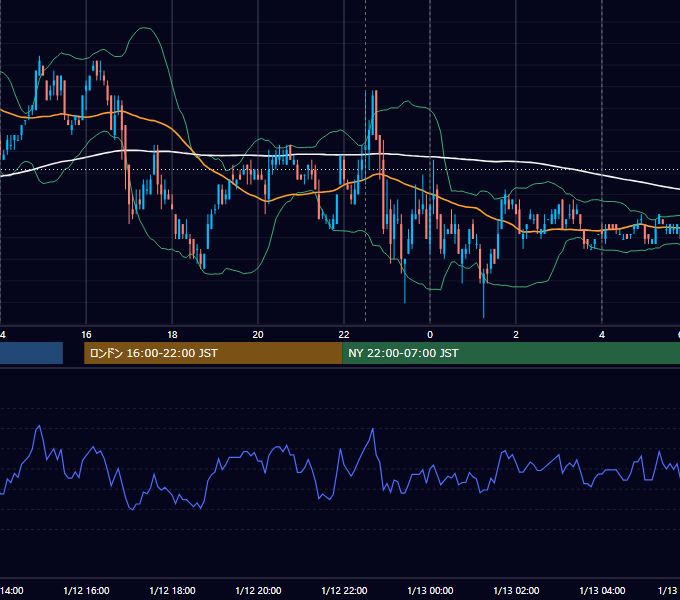Select the NY 22:00-07:00 JST session bar
This screenshot has height=600, width=680.
pyautogui.click(x=511, y=353)
